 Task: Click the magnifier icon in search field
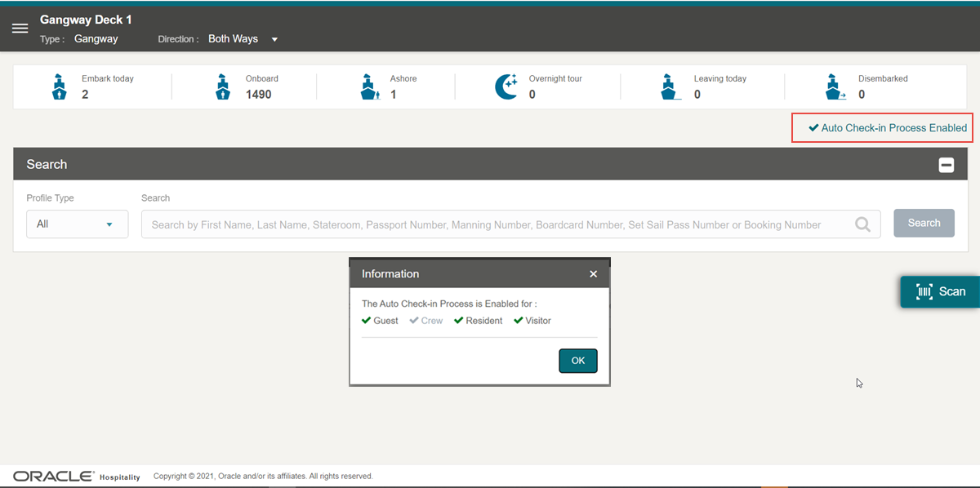[862, 224]
